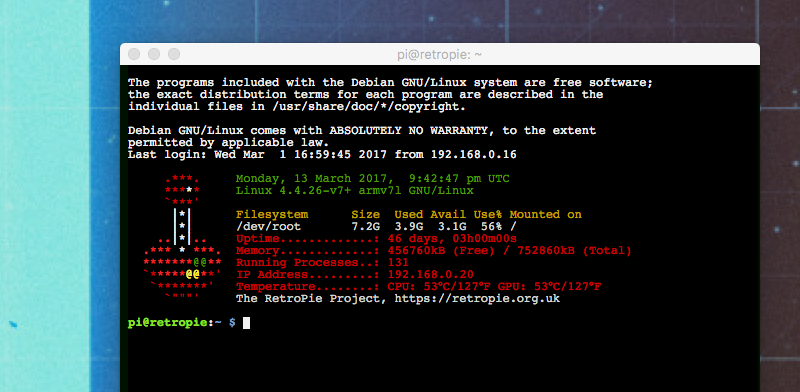This screenshot has height=392, width=800.
Task: Open the https://retropie.org.uk URL
Action: tap(477, 299)
